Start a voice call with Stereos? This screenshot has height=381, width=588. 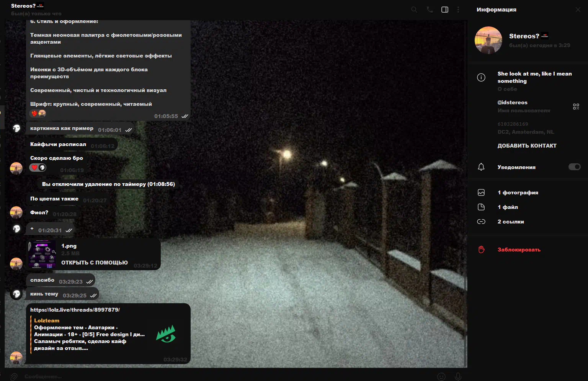click(430, 10)
